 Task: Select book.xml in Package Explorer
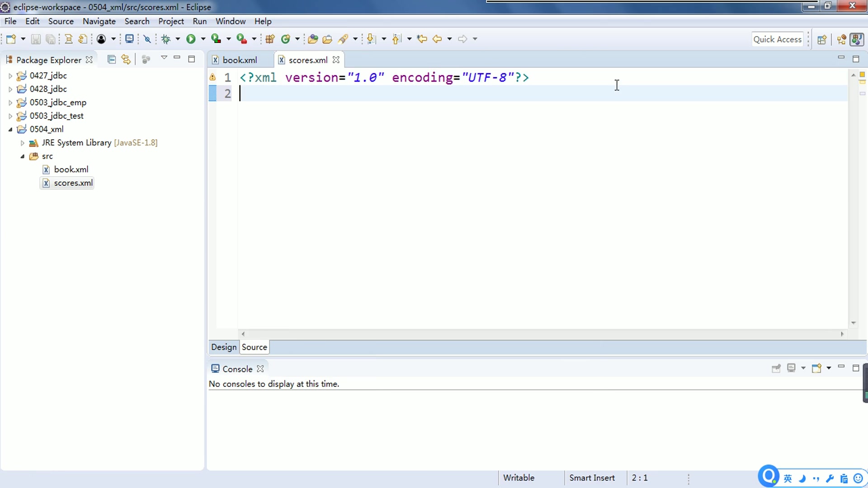pyautogui.click(x=71, y=169)
